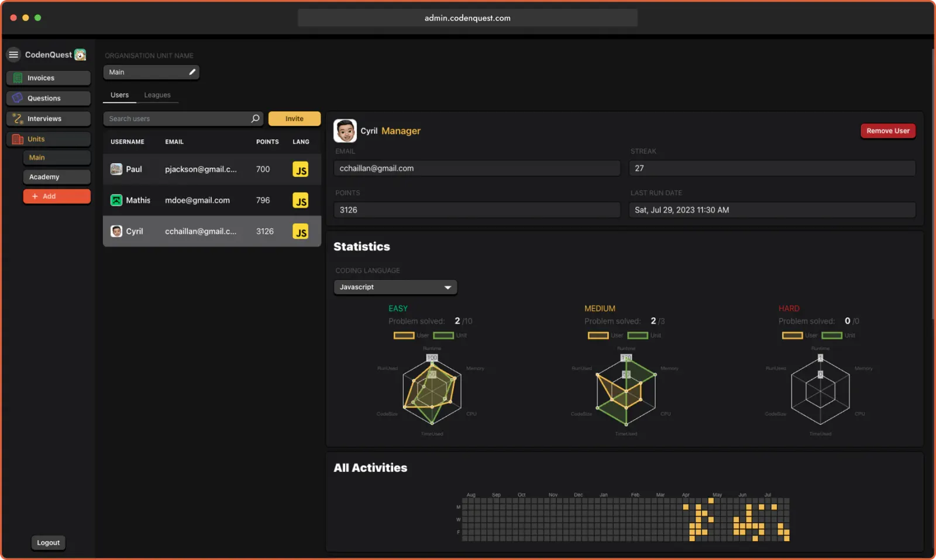The image size is (936, 560).
Task: Open the hamburger menu next to CodenQuest
Action: click(13, 54)
